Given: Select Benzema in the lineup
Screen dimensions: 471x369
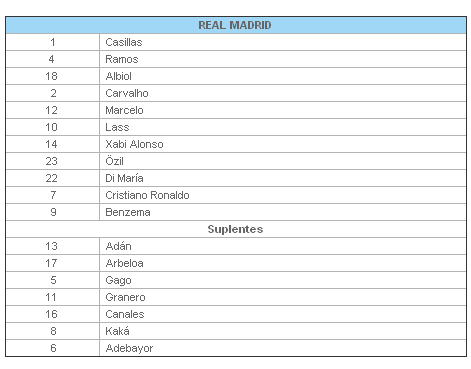Looking at the screenshot, I should pyautogui.click(x=128, y=212).
